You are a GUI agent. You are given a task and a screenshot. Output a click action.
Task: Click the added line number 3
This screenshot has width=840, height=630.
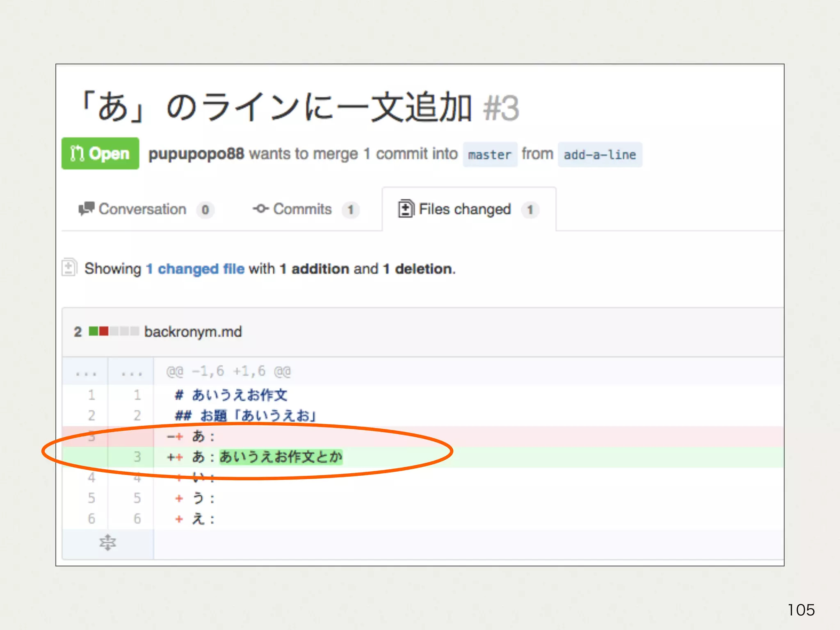pos(137,457)
